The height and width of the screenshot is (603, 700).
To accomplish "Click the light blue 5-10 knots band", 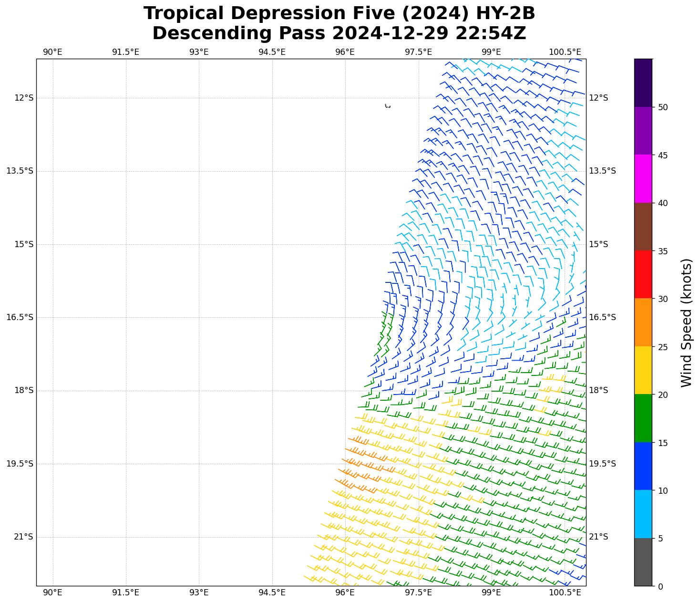I will click(643, 514).
